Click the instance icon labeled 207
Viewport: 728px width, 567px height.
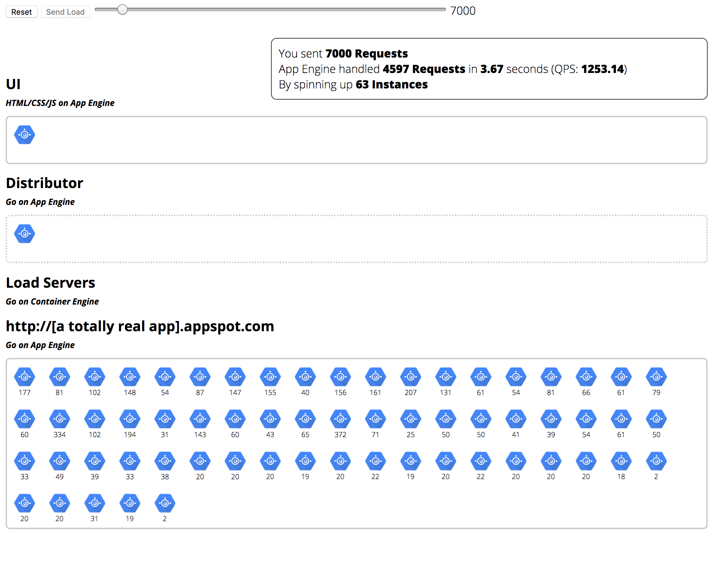click(410, 377)
